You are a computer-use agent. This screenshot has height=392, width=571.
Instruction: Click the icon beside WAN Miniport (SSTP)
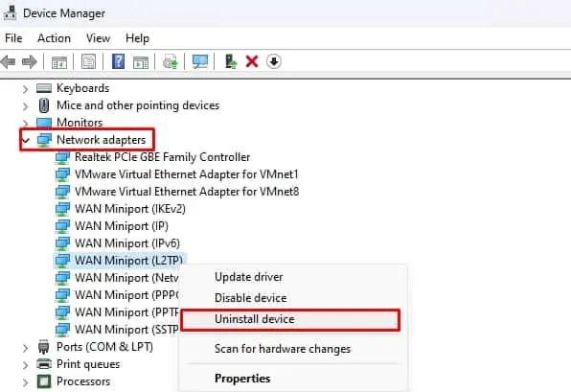[62, 330]
